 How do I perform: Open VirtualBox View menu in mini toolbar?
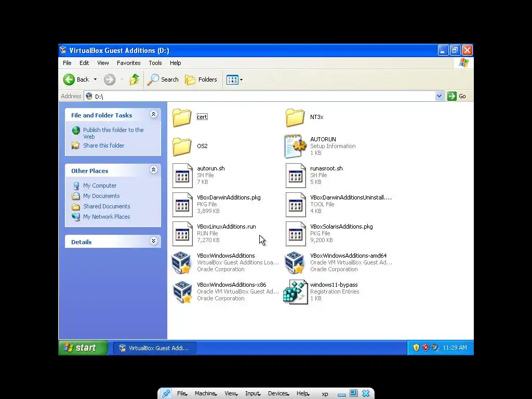(231, 394)
